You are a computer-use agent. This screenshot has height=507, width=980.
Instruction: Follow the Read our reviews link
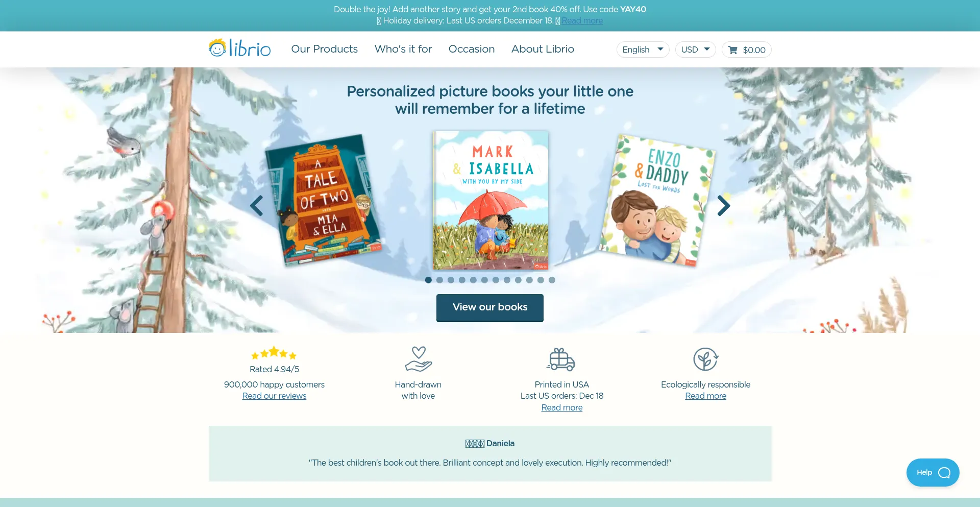[274, 396]
